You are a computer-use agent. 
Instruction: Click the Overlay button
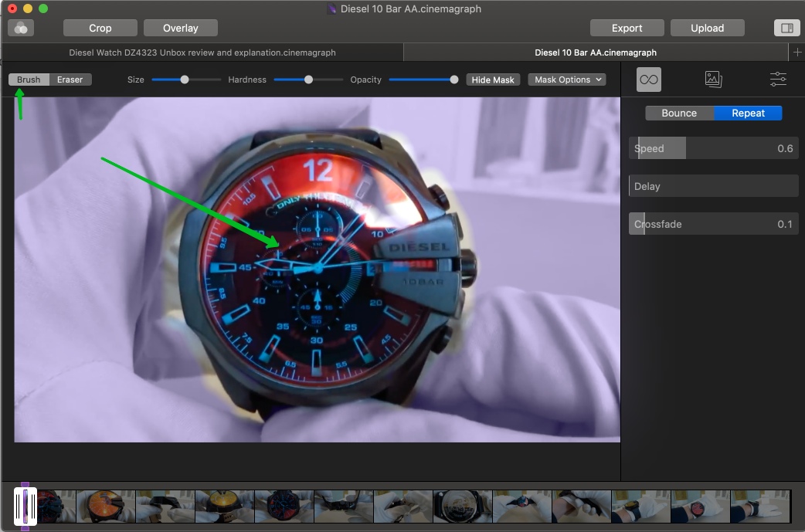tap(181, 29)
